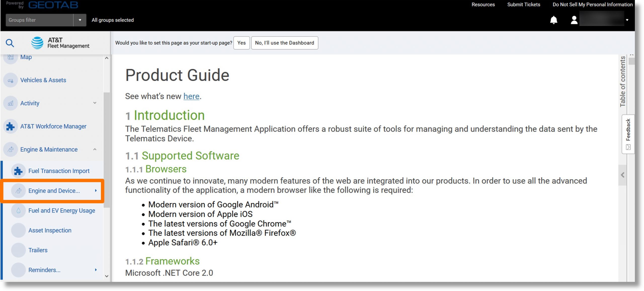The image size is (644, 291).
Task: Click the AT&T globe logo
Action: point(37,43)
